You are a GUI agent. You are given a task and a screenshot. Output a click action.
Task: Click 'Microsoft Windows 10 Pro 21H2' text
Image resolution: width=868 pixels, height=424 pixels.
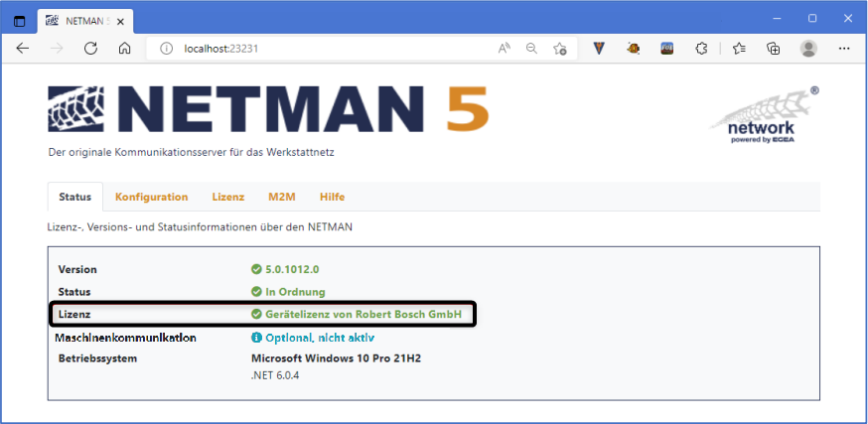point(336,358)
